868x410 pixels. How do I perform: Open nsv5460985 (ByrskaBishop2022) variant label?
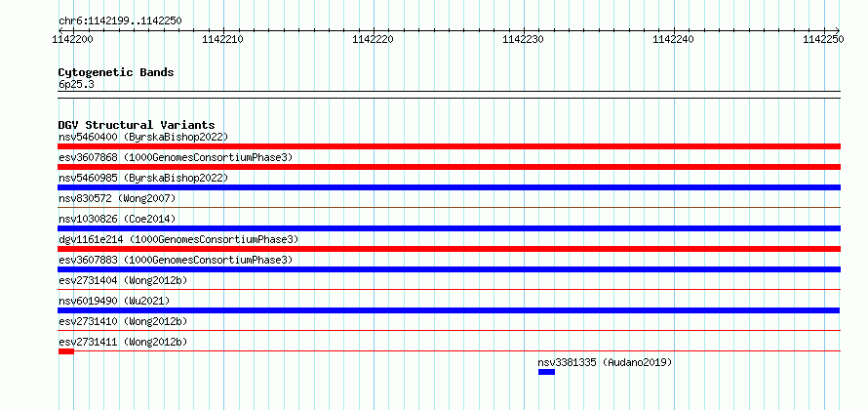143,178
